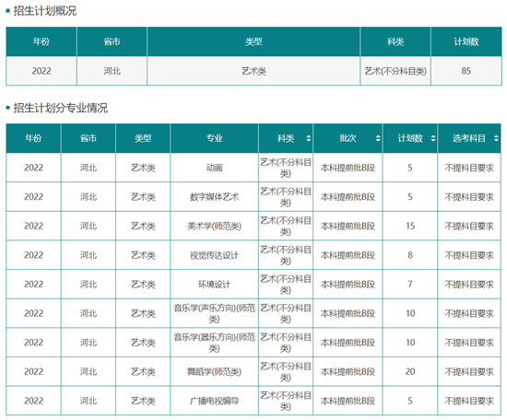Select the 广播电视编导 major cell
507x420 pixels.
tap(215, 401)
